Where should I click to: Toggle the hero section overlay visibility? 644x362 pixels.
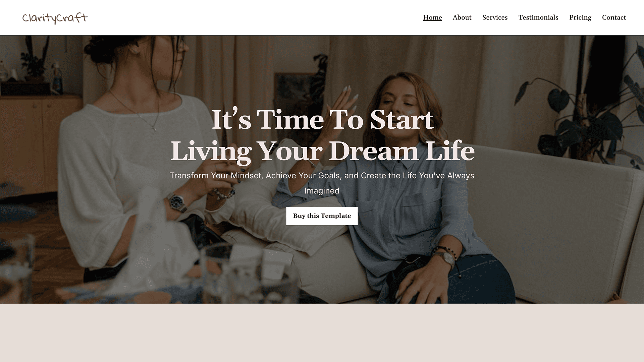322,169
